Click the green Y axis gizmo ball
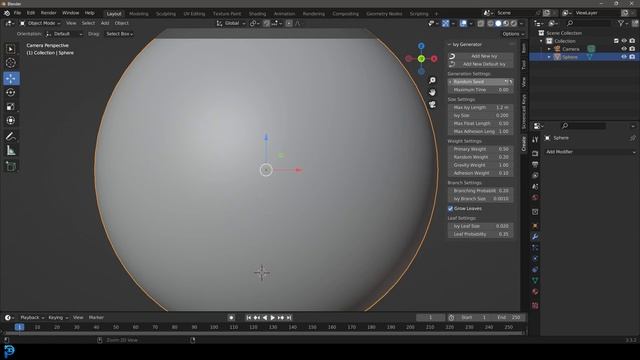Viewport: 640px width, 360px height. click(421, 59)
